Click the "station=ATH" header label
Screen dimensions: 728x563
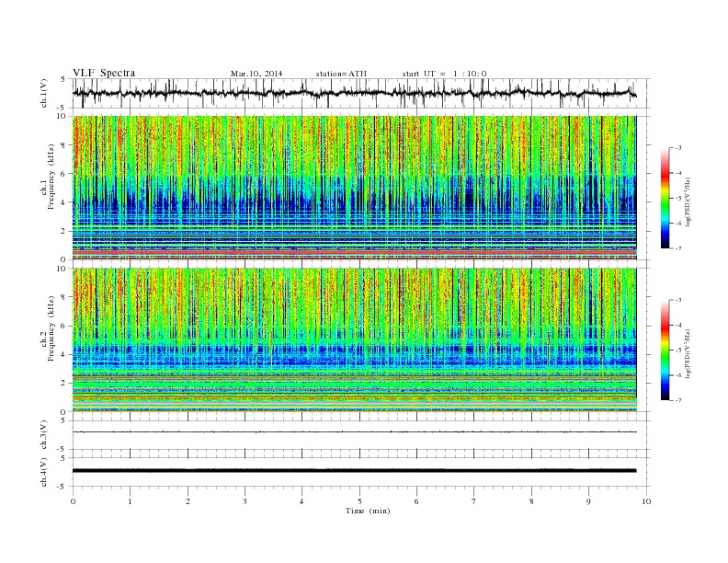pyautogui.click(x=341, y=74)
